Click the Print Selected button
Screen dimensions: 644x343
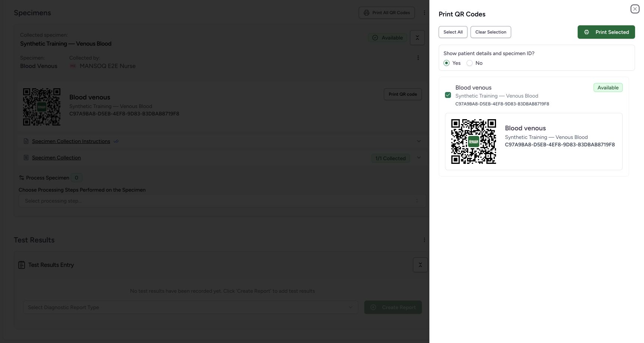click(606, 32)
